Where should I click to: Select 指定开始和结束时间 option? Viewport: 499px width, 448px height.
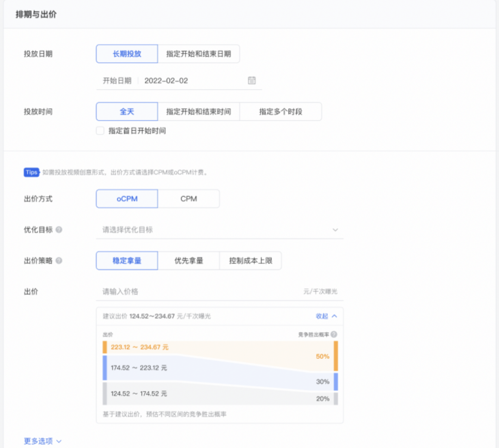coord(199,111)
